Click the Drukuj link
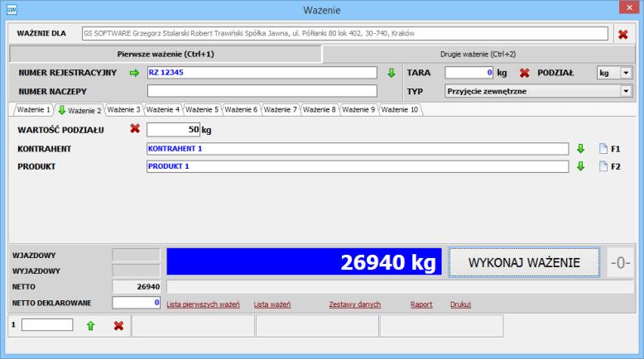 [460, 304]
